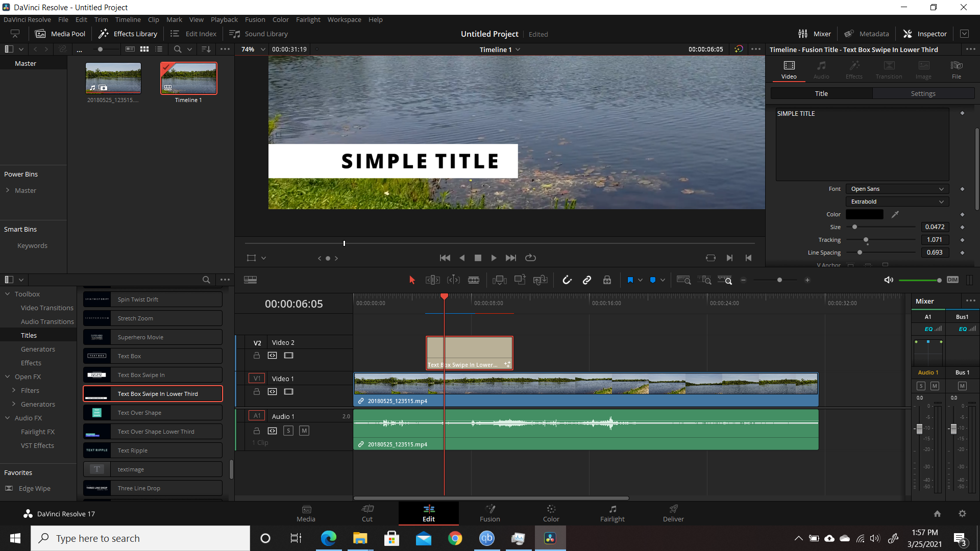Switch Inspector to the Settings tab
Image resolution: width=980 pixels, height=551 pixels.
pos(923,93)
